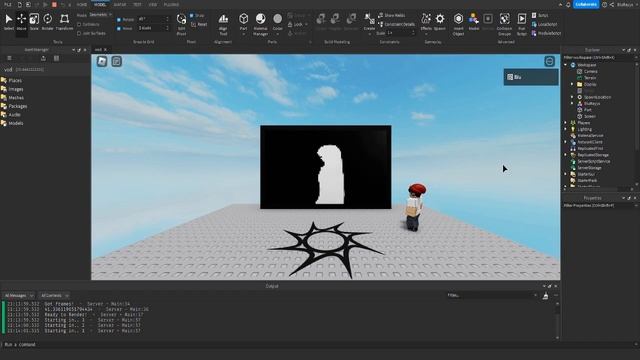640x360 pixels.
Task: Switch to the MODEL ribbon tab
Action: pos(100,4)
